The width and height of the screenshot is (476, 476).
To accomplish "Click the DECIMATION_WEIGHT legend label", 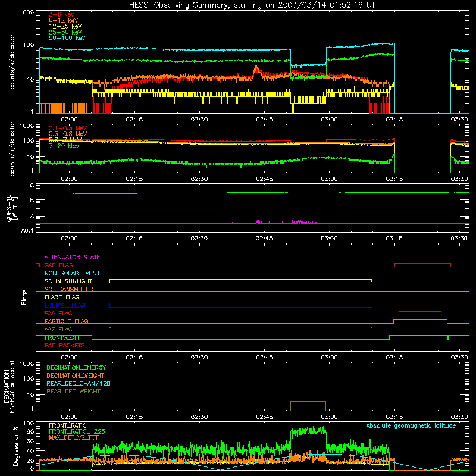I will pos(76,375).
